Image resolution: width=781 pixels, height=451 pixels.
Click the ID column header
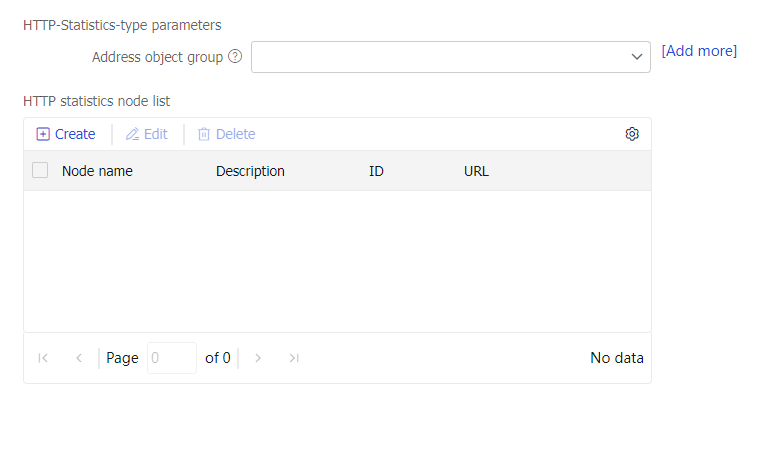[x=376, y=171]
